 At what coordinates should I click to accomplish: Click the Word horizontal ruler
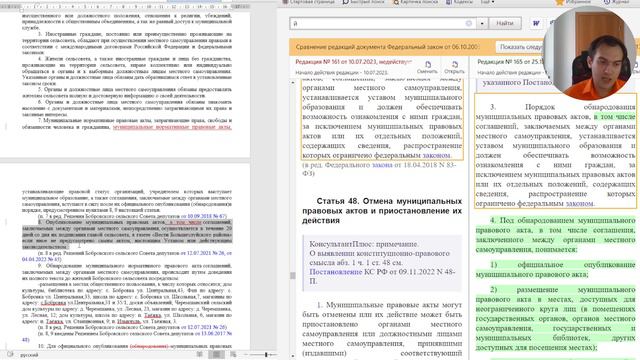[125, 7]
